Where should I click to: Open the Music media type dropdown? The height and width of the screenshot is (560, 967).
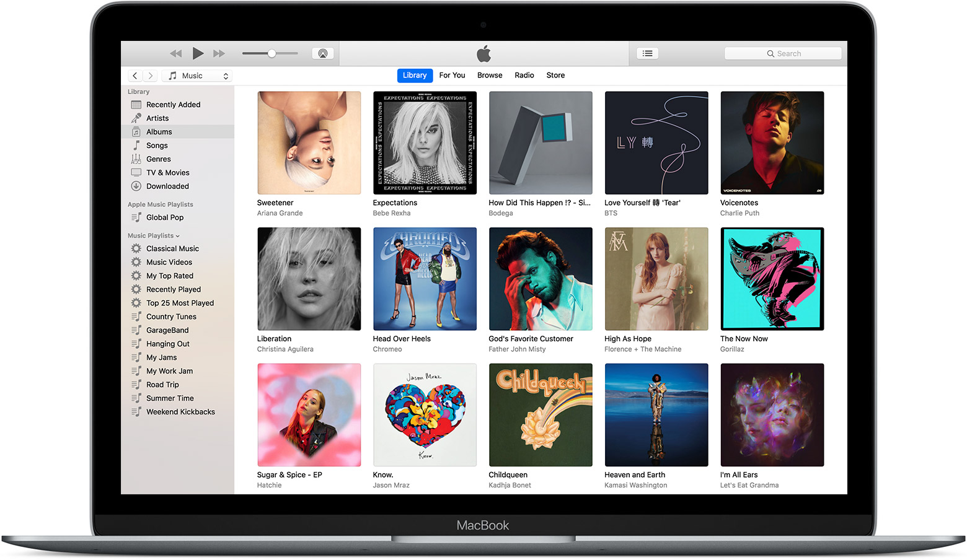coord(196,75)
